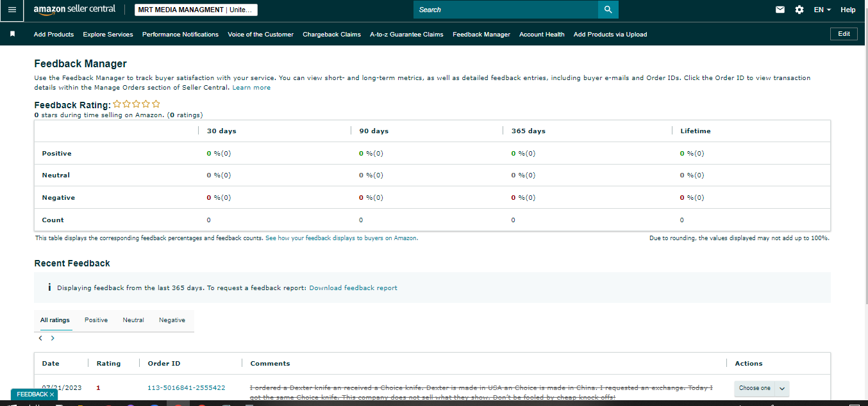Image resolution: width=868 pixels, height=406 pixels.
Task: Click the 30 days column header
Action: click(x=222, y=131)
